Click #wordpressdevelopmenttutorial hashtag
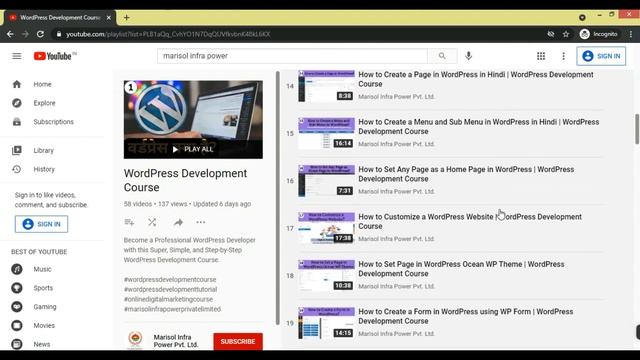 pyautogui.click(x=170, y=289)
